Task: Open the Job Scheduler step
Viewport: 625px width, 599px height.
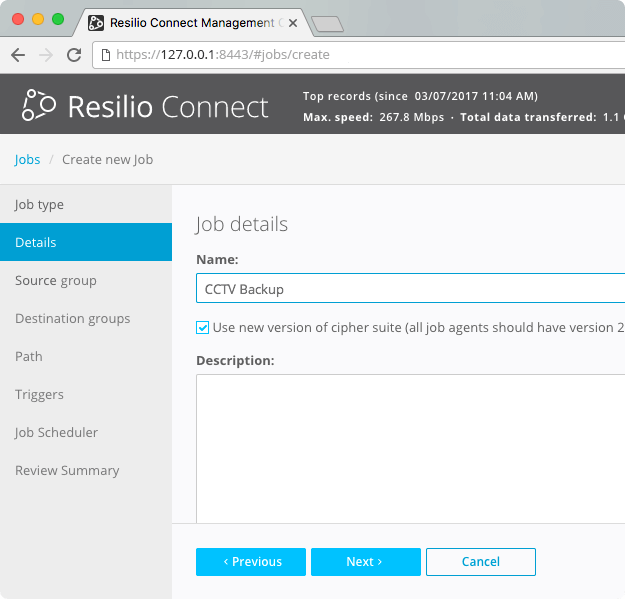Action: click(86, 432)
